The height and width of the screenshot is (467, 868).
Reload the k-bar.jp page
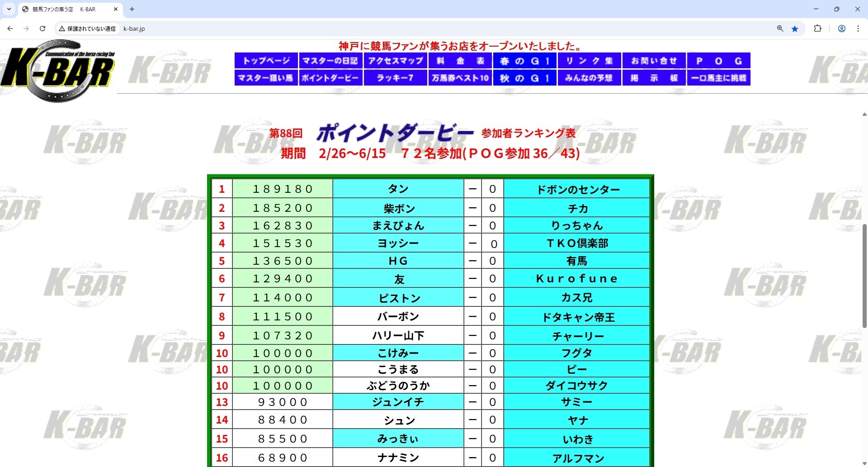click(42, 29)
